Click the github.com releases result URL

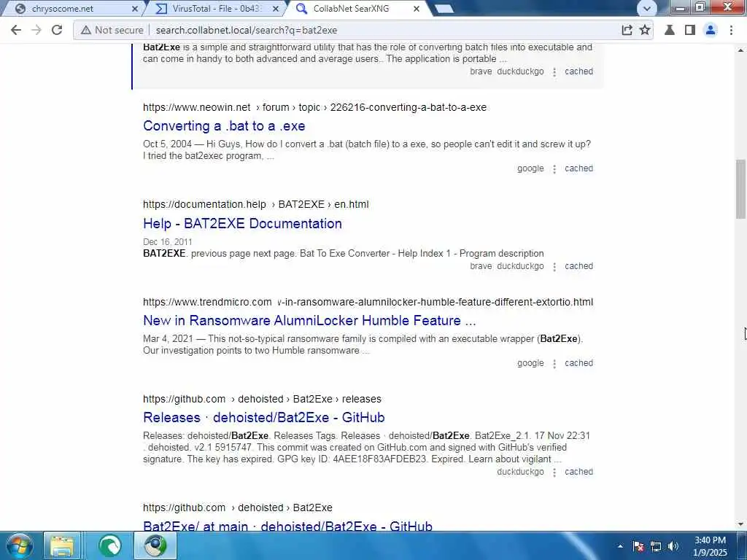click(x=262, y=400)
